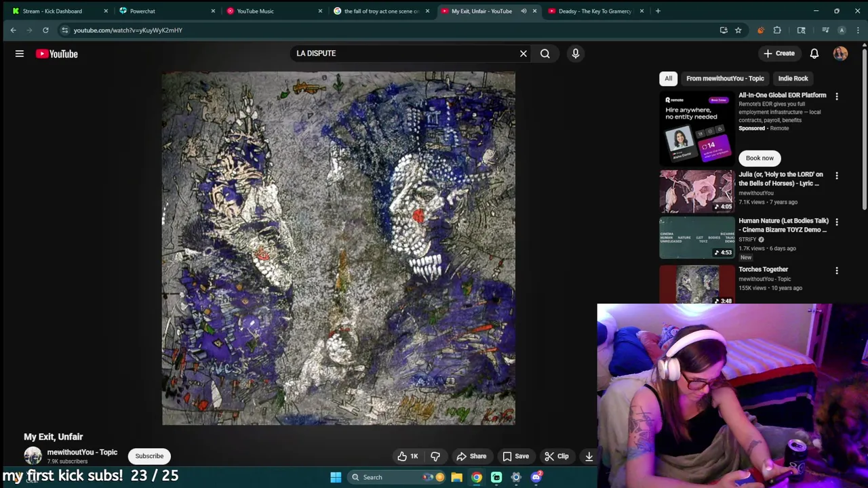Save the video to a playlist

click(x=515, y=456)
